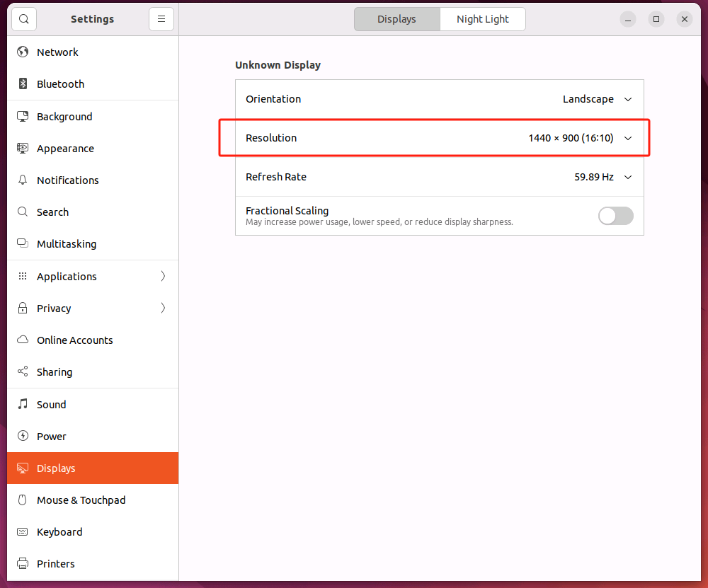
Task: Click the Network globe icon
Action: (x=23, y=52)
